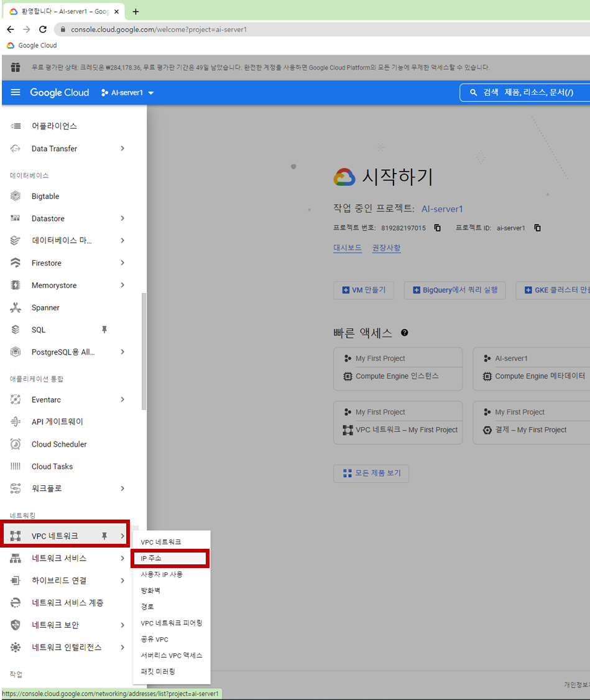Screen dimensions: 590x700
Task: Open the 권장사항 link
Action: [386, 248]
